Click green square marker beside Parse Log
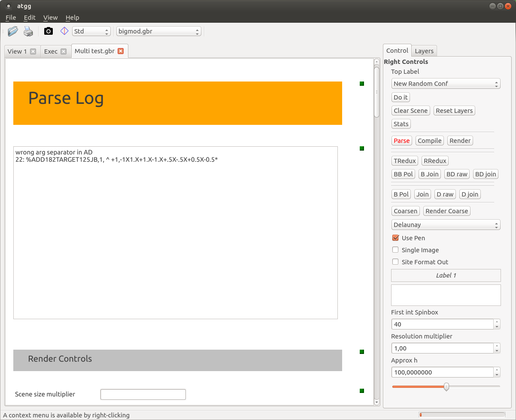This screenshot has height=420, width=516. [362, 84]
